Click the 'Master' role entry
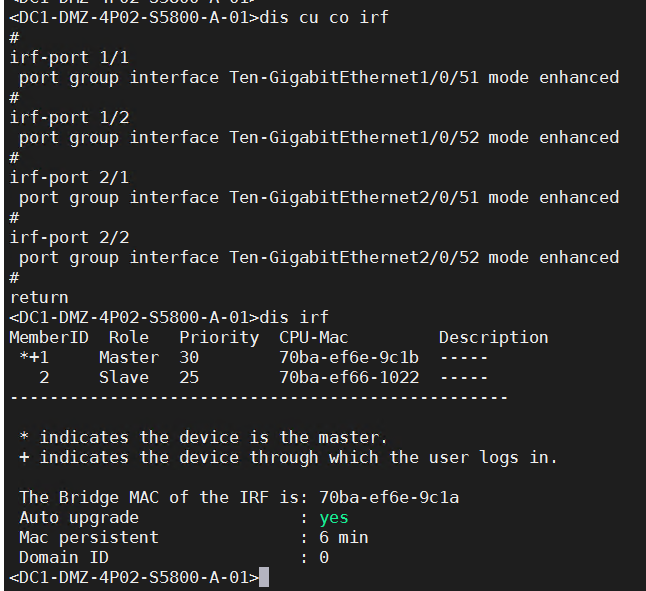Screen dimensions: 646x591 tap(129, 357)
